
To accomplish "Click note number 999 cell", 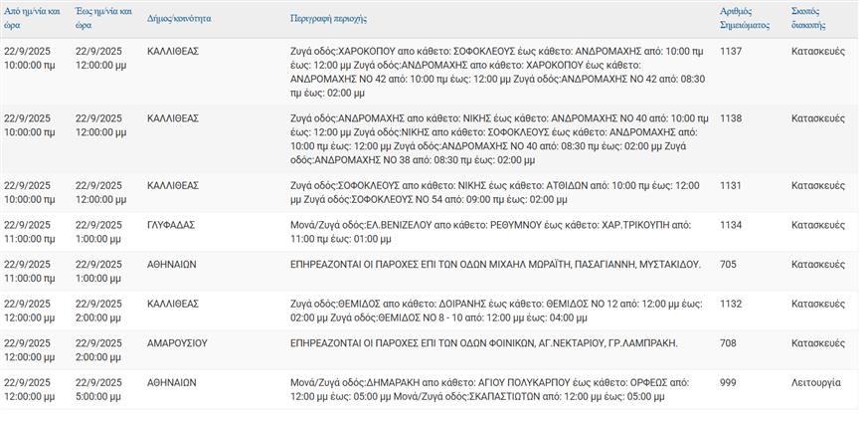I will 728,382.
